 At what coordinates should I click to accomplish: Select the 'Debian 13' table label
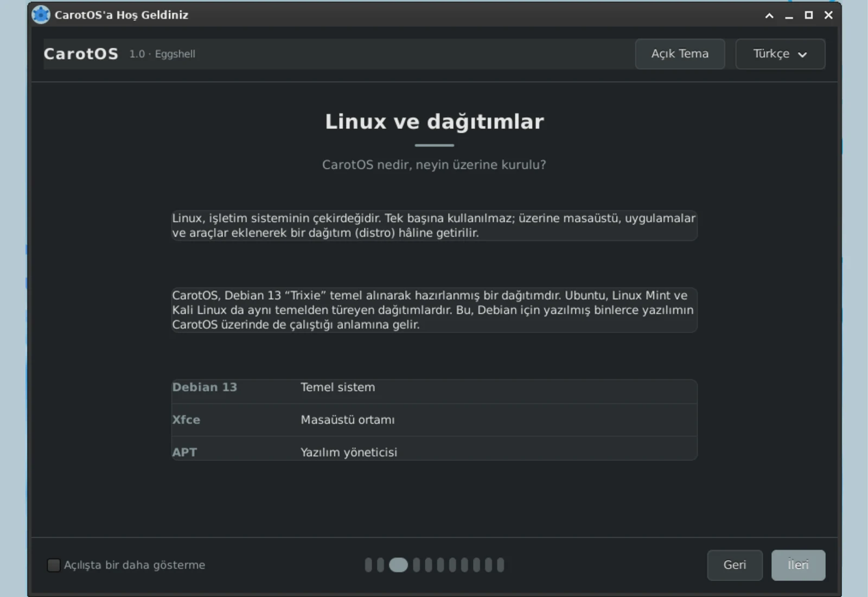tap(205, 387)
